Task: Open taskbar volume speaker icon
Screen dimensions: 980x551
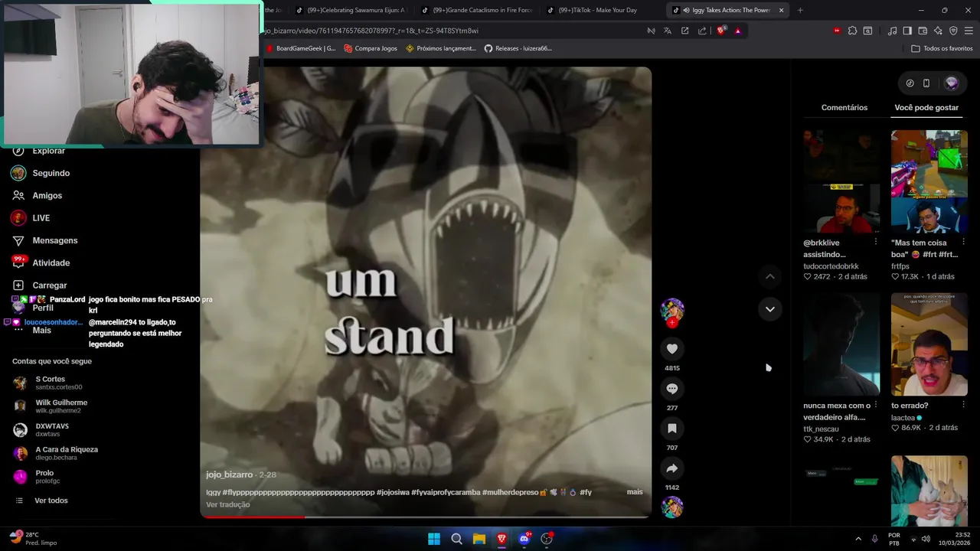Action: coord(926,539)
